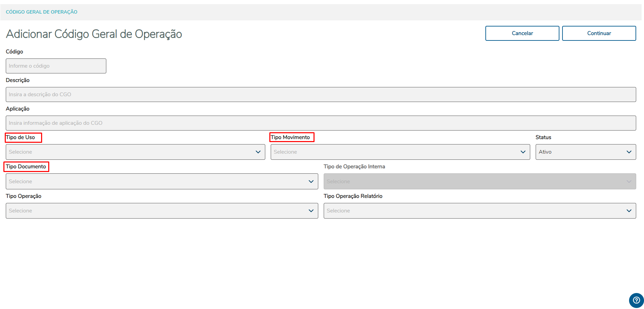Click the Tipo Operação chevron arrow
This screenshot has height=309, width=644.
[x=311, y=211]
